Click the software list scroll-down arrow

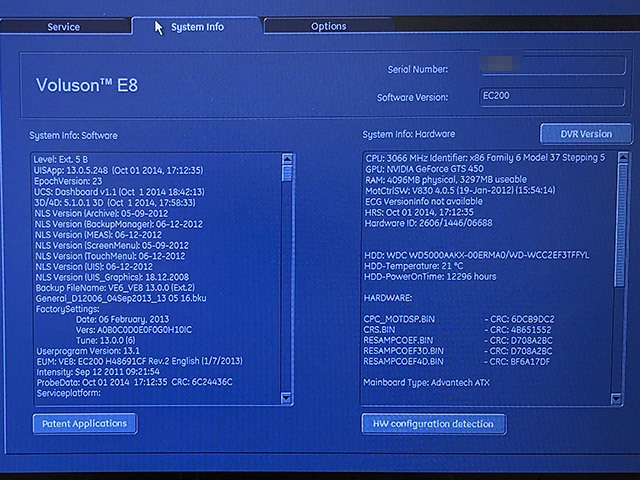287,398
